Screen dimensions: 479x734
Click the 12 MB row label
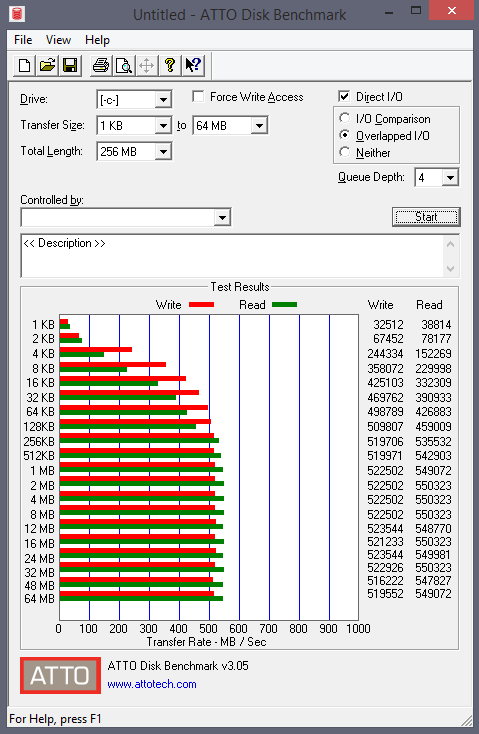coord(39,529)
